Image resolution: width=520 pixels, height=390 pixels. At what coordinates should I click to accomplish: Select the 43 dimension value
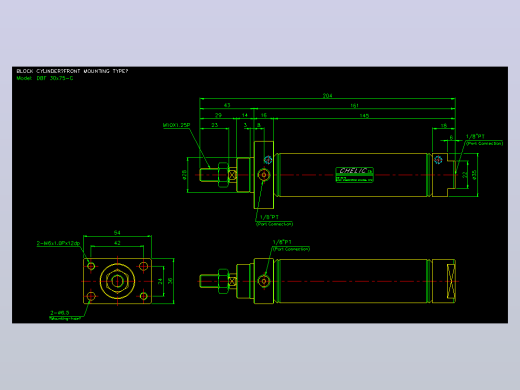(227, 105)
